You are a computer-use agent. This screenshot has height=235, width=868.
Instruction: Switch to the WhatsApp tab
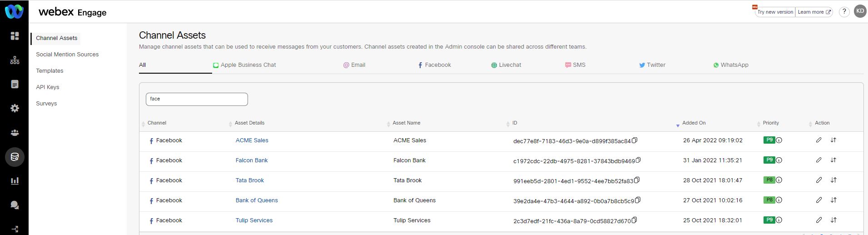(x=730, y=65)
